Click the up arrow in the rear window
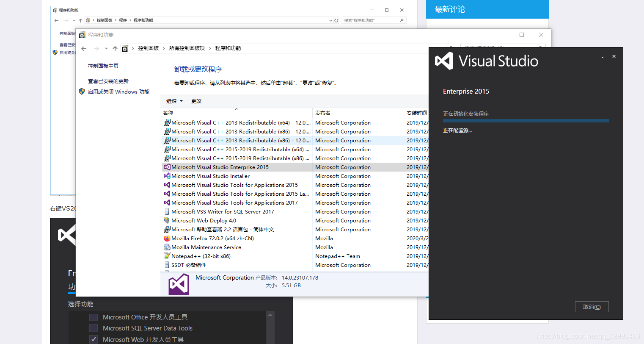Image resolution: width=644 pixels, height=344 pixels. (80, 20)
